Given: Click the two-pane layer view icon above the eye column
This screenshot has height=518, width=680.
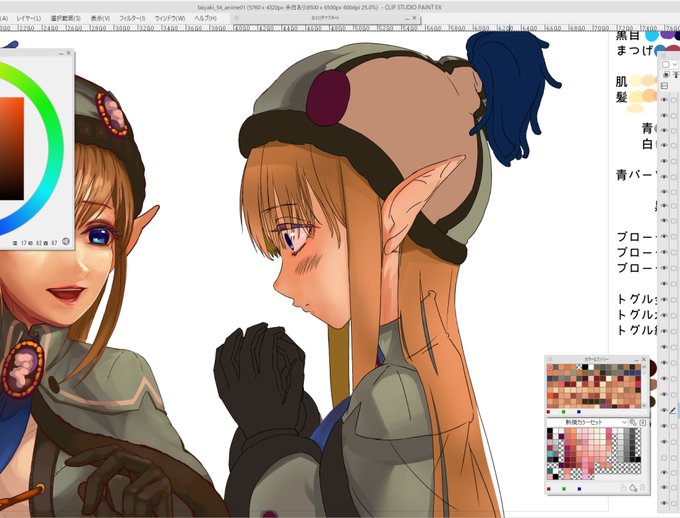Looking at the screenshot, I should [x=664, y=86].
